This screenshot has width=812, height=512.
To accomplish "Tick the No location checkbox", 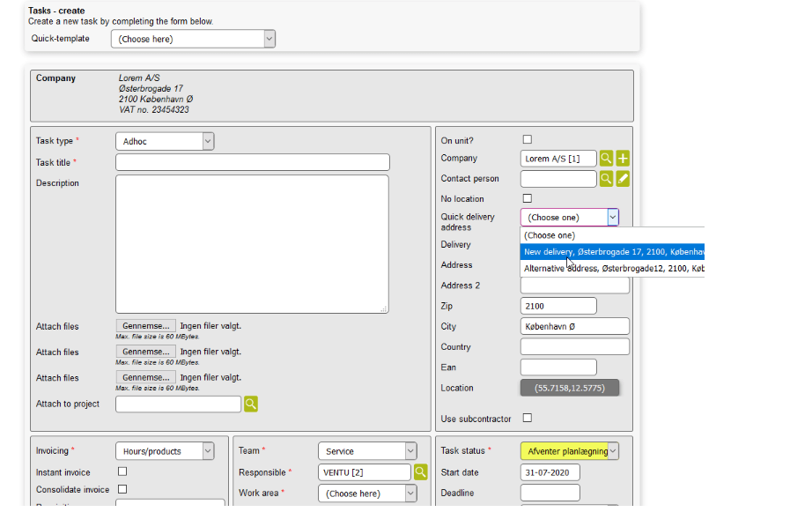I will 528,198.
